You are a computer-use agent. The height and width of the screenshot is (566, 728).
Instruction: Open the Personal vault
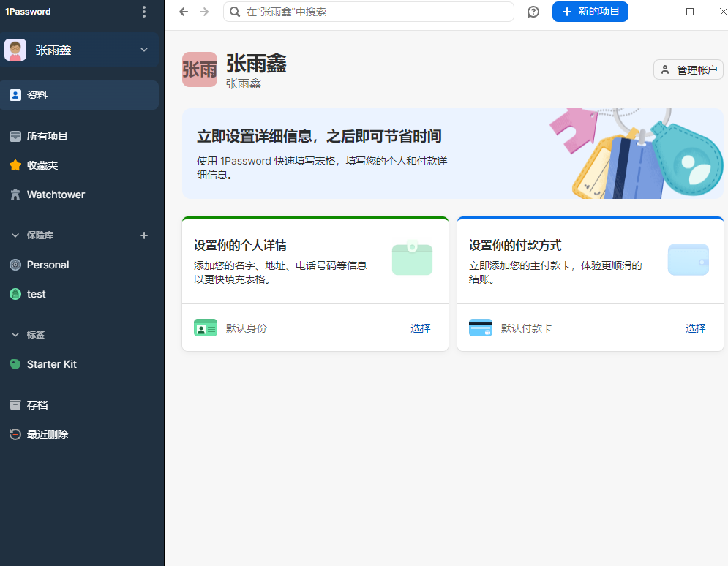click(48, 265)
